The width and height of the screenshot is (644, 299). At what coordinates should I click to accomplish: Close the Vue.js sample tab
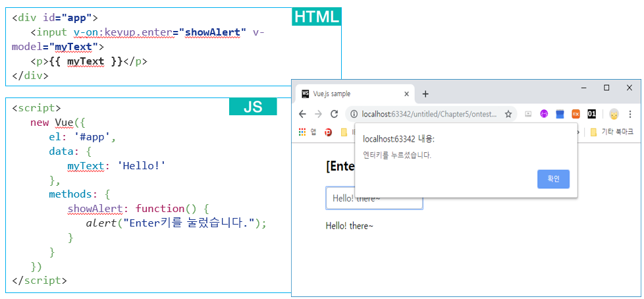coord(406,94)
